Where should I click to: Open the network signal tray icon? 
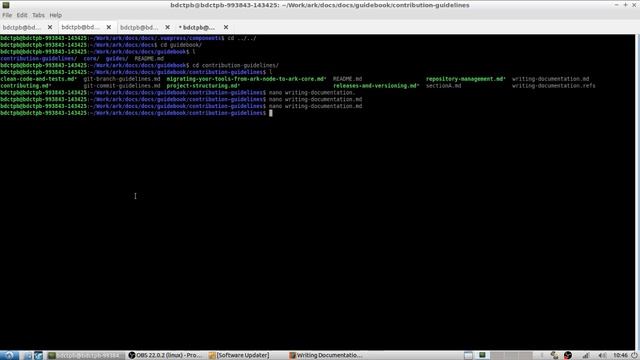coord(585,356)
